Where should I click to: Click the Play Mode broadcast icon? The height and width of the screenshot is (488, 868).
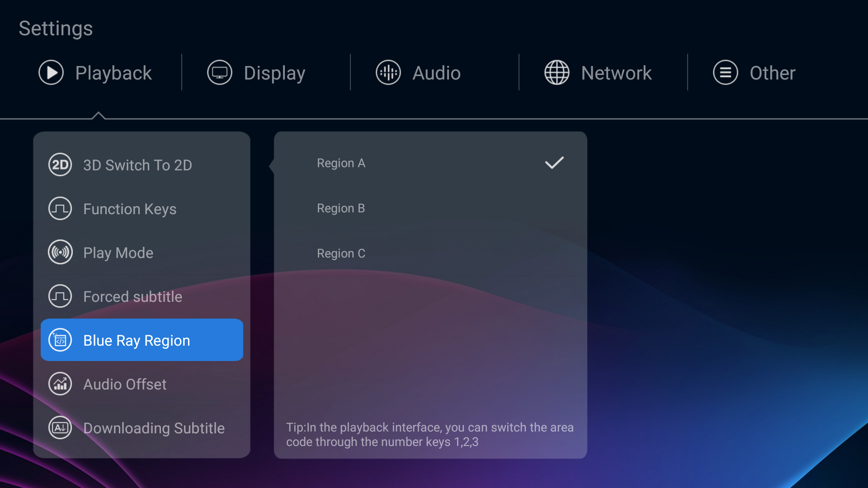click(x=60, y=253)
